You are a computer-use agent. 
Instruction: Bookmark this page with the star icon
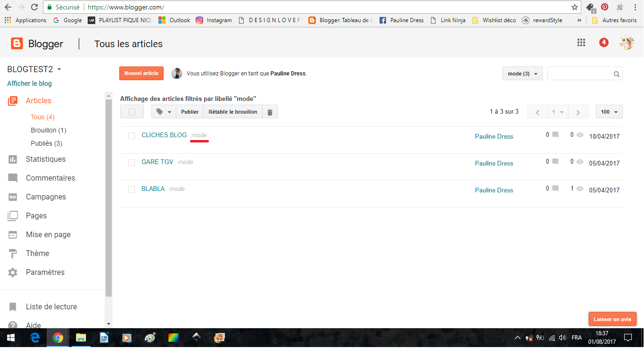coord(574,7)
